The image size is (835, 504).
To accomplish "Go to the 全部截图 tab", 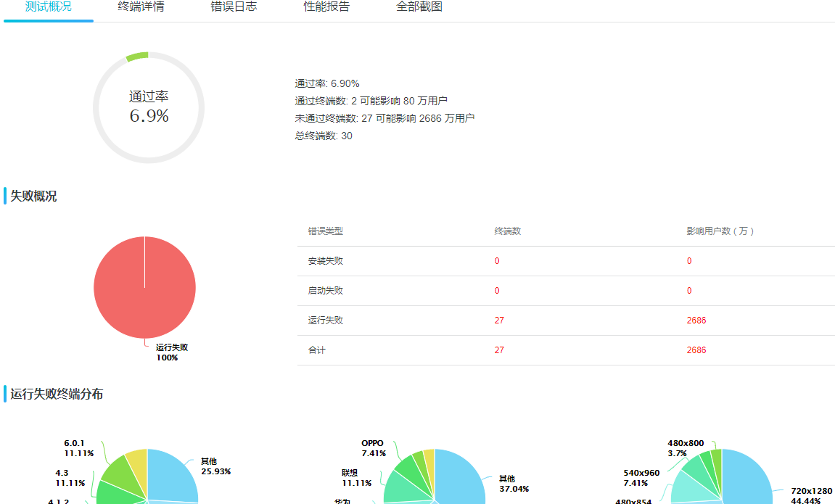I will [419, 7].
